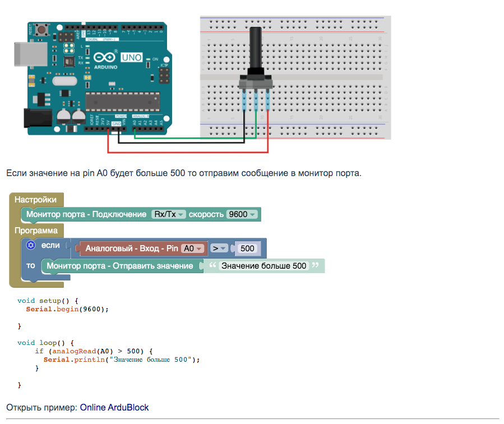
Task: Click the gear icon on the если block
Action: (31, 245)
